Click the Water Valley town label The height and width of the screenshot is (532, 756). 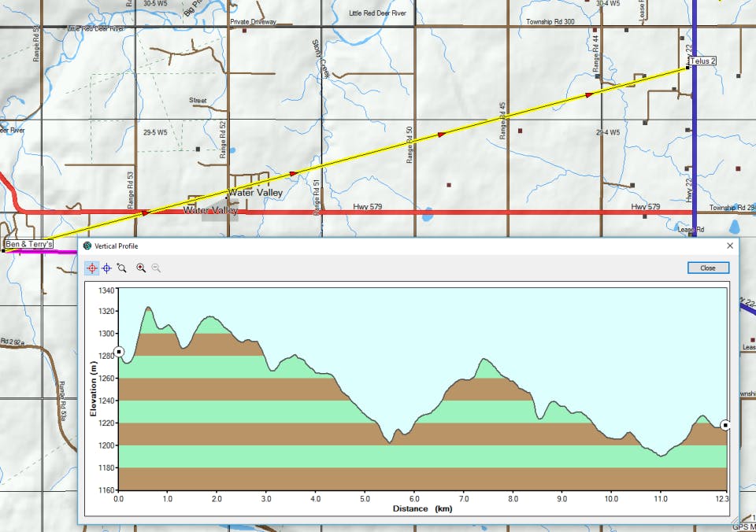(255, 192)
